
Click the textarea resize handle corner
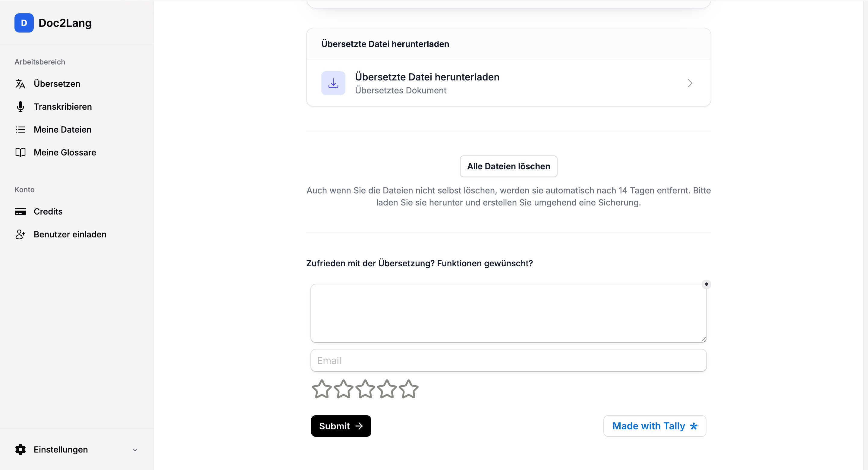tap(703, 340)
